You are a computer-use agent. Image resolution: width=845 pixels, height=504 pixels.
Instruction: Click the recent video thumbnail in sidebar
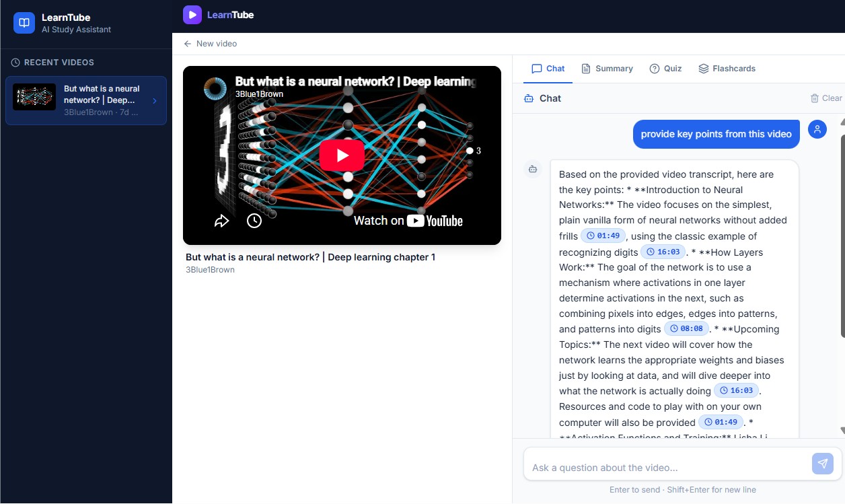point(34,97)
